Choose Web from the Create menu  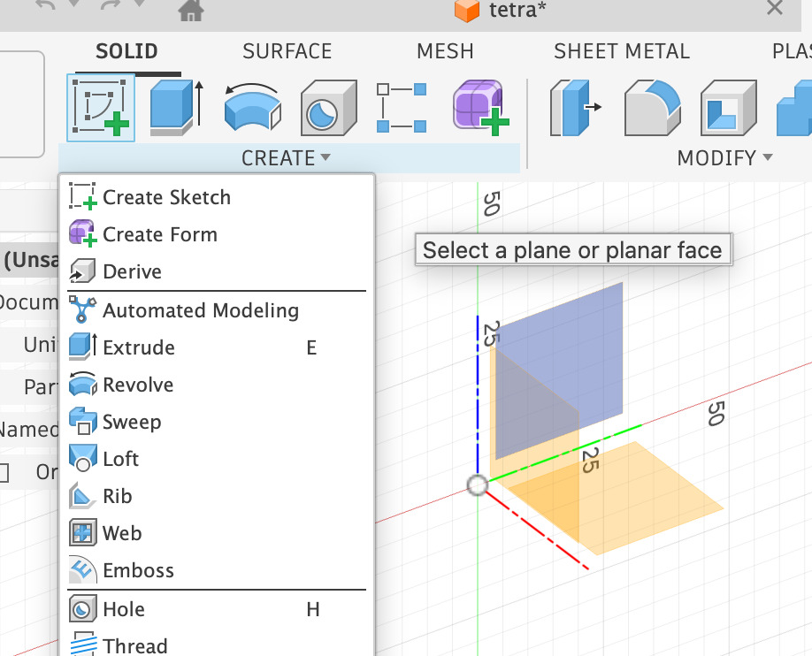pos(217,533)
